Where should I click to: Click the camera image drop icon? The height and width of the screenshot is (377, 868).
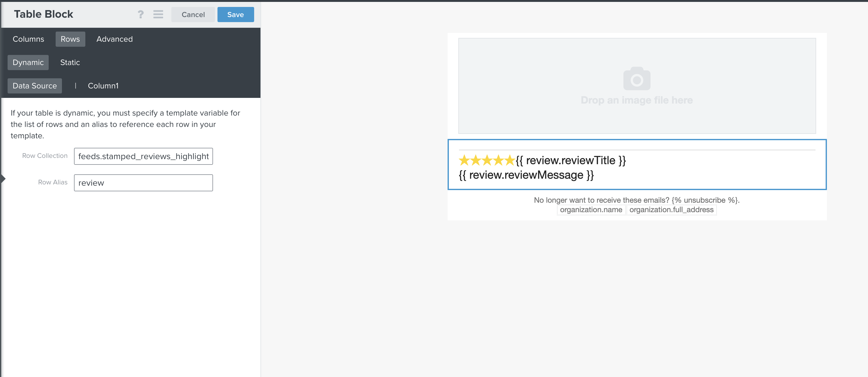click(x=637, y=78)
